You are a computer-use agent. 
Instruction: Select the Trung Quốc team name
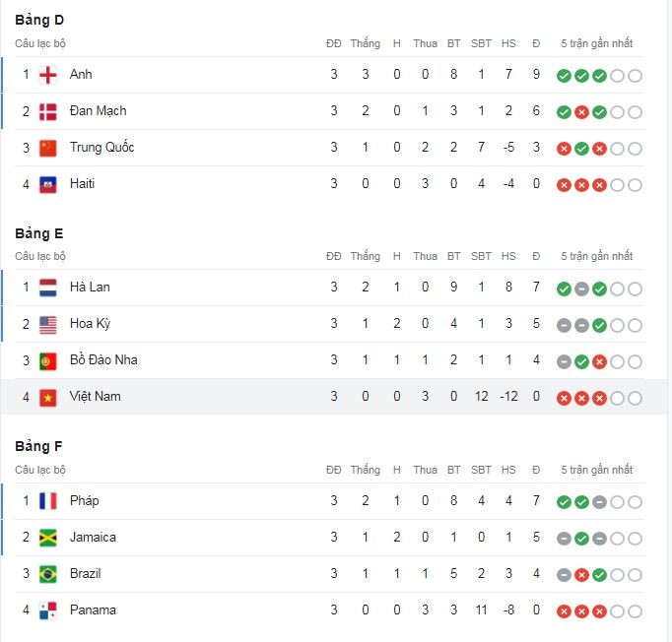[x=101, y=148]
